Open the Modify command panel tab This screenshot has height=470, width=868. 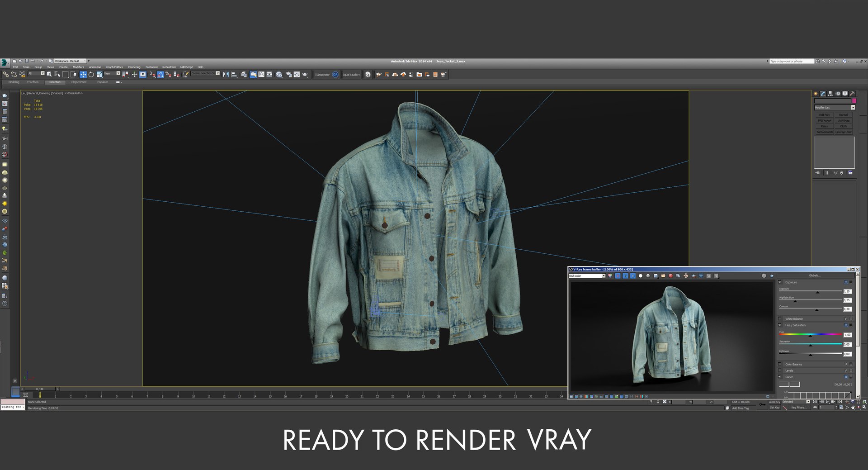823,94
